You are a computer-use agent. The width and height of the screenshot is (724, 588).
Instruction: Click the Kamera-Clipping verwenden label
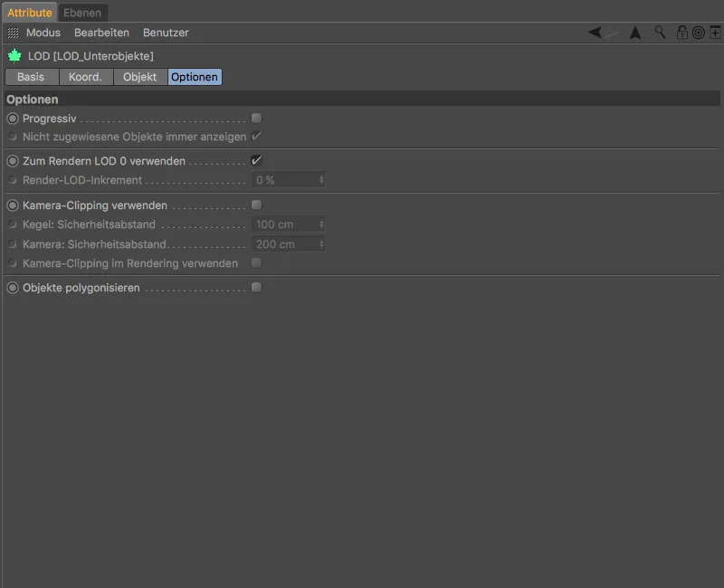click(95, 205)
